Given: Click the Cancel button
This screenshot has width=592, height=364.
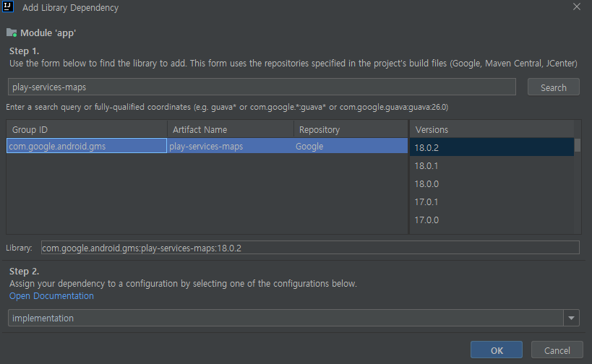Looking at the screenshot, I should (557, 350).
